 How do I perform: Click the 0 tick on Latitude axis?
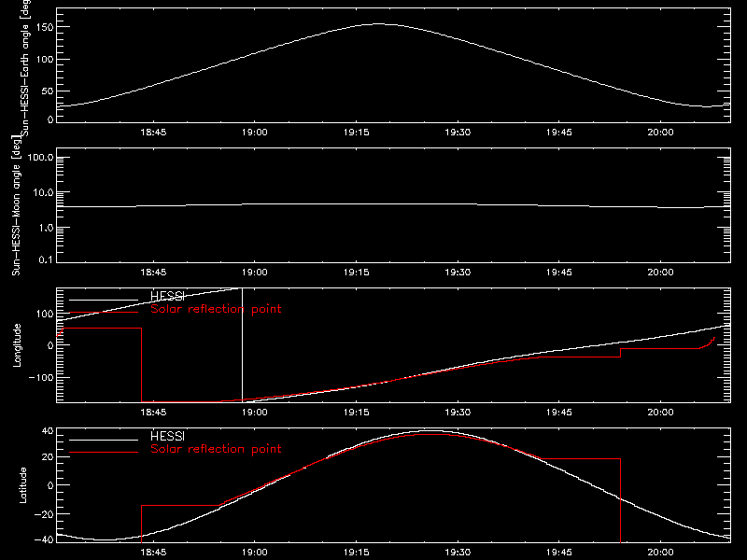pyautogui.click(x=50, y=485)
